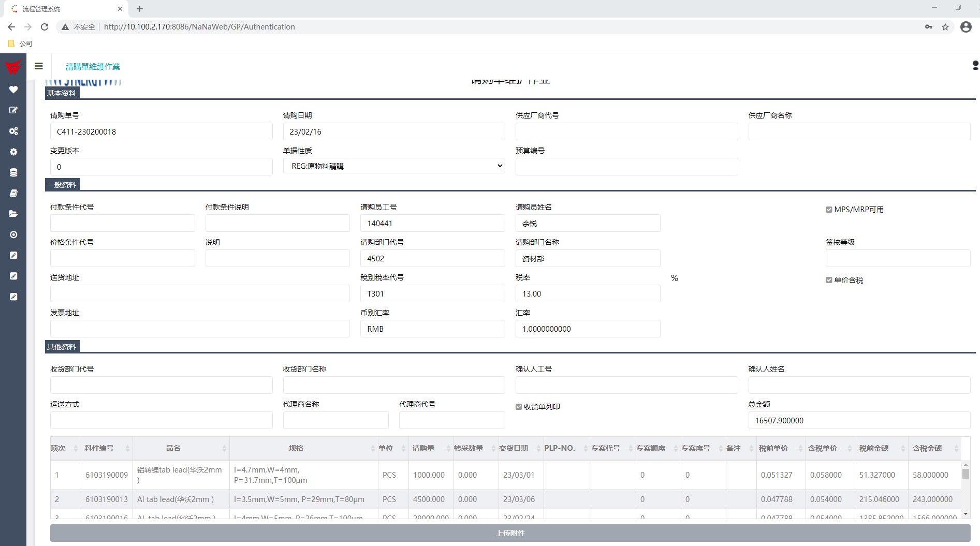Open saved passwords key icon in address bar
The height and width of the screenshot is (546, 980).
(929, 27)
